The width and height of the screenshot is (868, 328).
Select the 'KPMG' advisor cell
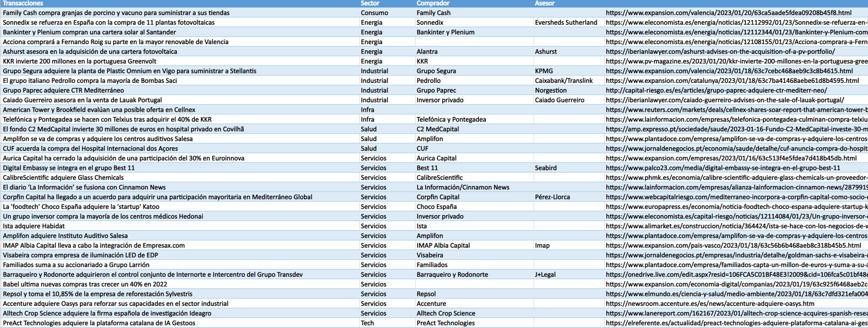click(569, 71)
